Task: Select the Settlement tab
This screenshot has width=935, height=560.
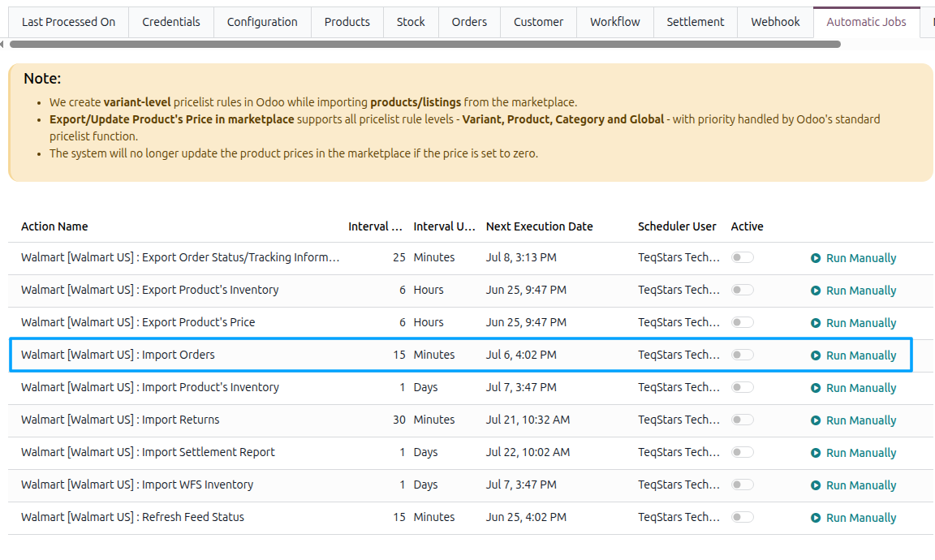Action: pyautogui.click(x=696, y=22)
